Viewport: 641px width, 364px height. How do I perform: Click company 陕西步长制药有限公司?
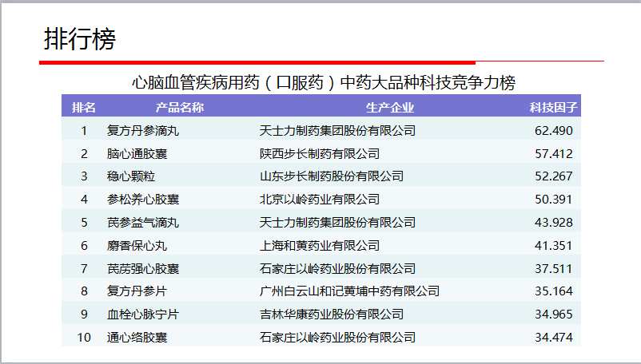[320, 154]
